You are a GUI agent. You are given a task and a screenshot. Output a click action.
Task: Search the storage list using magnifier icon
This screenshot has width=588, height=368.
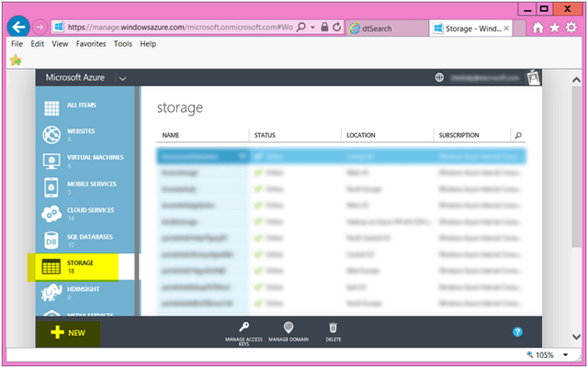(x=518, y=136)
